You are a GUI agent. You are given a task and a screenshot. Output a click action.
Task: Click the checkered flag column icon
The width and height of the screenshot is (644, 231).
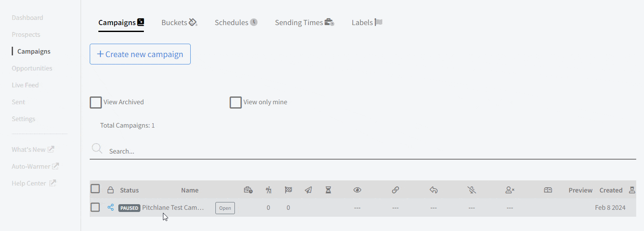click(288, 190)
